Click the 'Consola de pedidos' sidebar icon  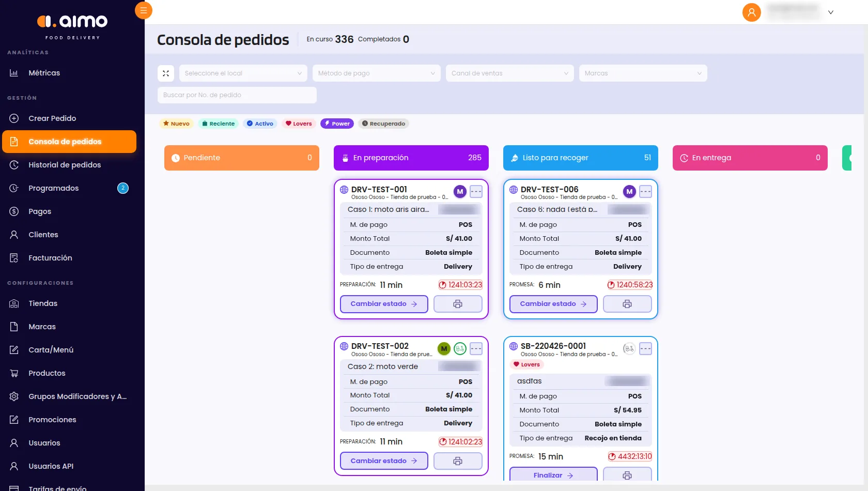(14, 142)
